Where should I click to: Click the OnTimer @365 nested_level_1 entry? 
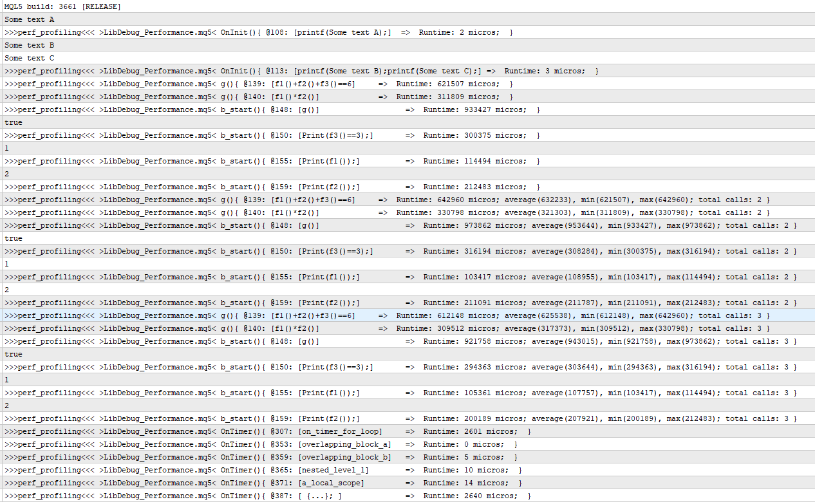[258, 470]
